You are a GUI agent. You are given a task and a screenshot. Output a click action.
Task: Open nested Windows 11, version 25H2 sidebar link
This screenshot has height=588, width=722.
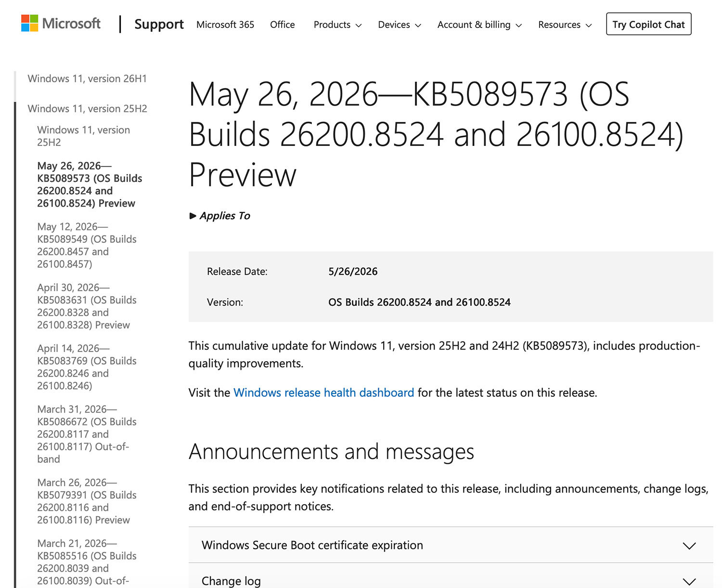point(83,136)
